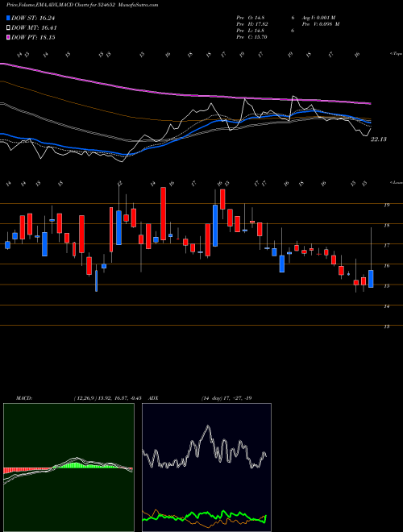The image size is (403, 532).
Task: Click the 14 price axis label
Action: pyautogui.click(x=386, y=306)
